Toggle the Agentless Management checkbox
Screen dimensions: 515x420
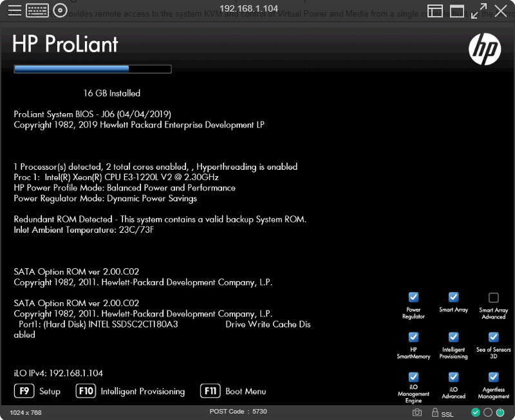click(x=494, y=377)
